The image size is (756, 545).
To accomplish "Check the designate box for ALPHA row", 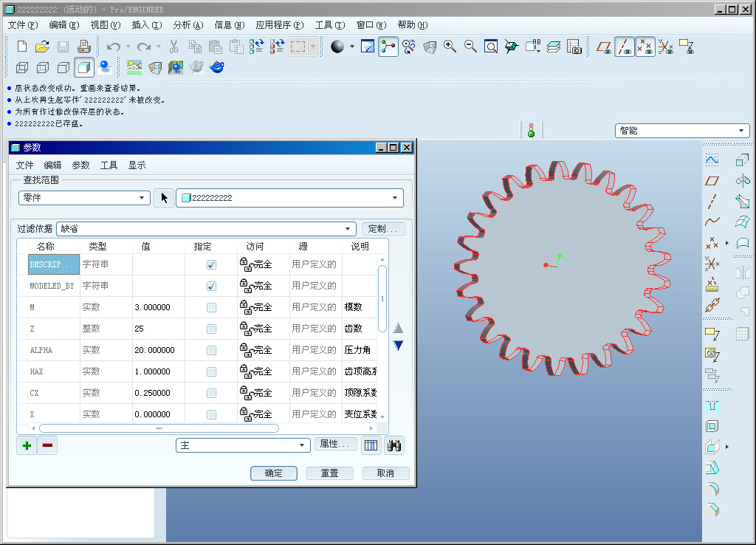I will coord(211,350).
